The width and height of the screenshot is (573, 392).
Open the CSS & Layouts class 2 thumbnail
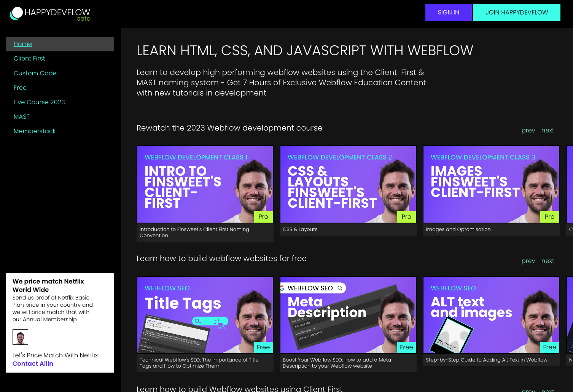pos(348,184)
